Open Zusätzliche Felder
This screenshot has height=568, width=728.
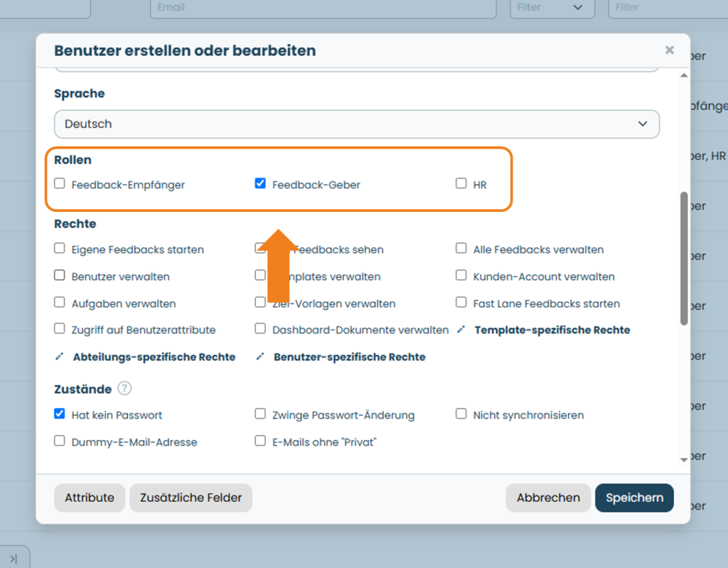191,498
